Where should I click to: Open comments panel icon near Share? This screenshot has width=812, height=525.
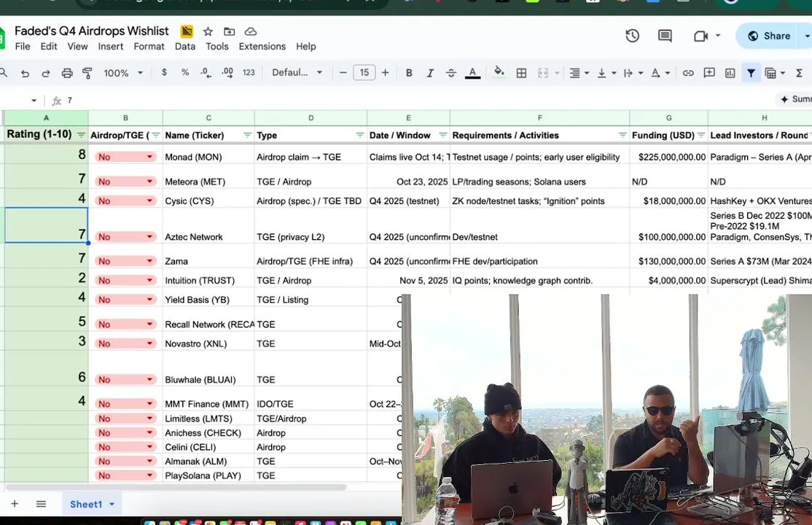click(665, 36)
